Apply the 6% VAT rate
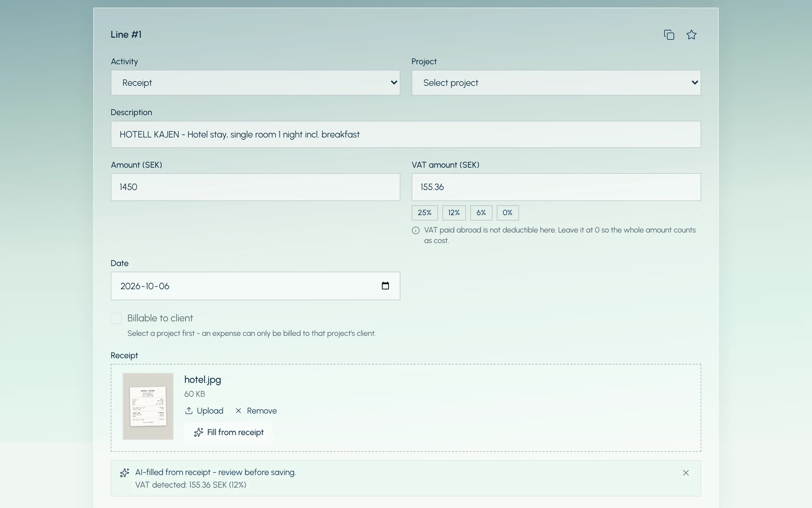 click(481, 213)
